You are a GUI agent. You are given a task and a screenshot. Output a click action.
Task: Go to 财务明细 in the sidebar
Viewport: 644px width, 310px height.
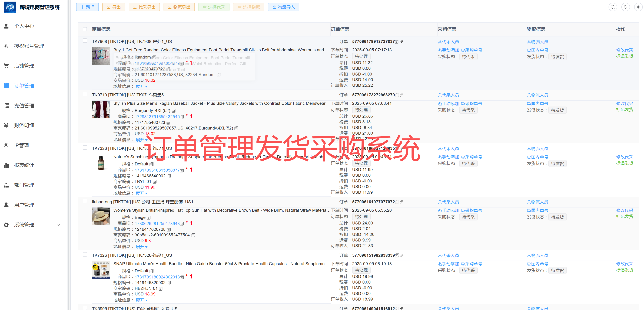tap(24, 125)
